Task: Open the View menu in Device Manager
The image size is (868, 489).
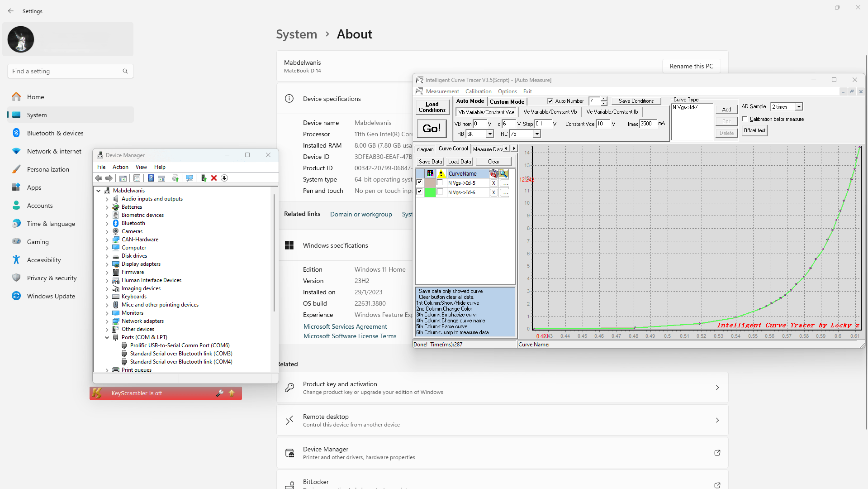Action: pyautogui.click(x=141, y=167)
